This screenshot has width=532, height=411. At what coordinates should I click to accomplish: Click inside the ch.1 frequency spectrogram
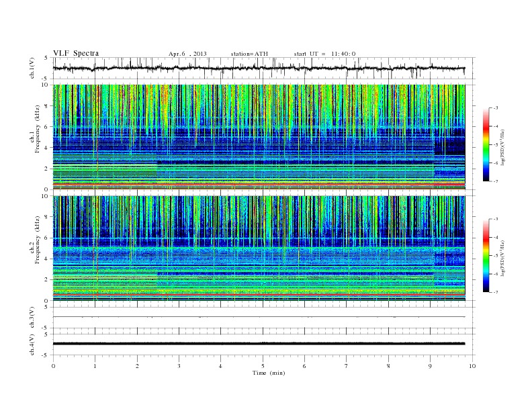click(259, 137)
